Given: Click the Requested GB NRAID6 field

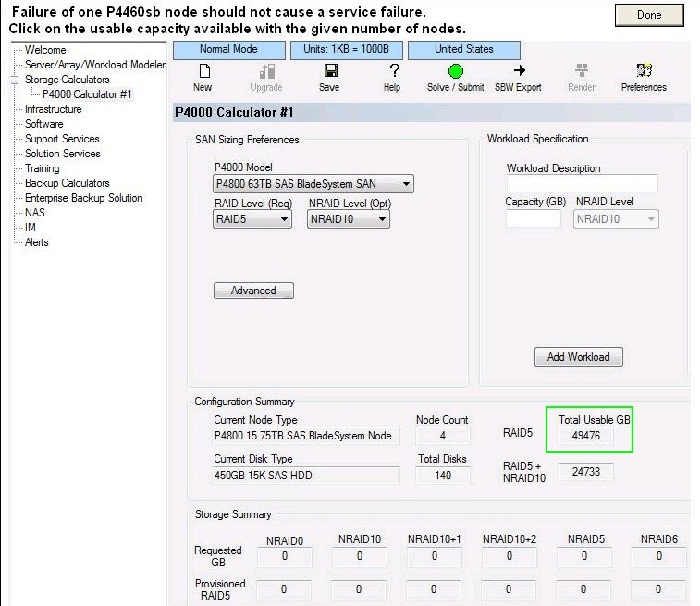Looking at the screenshot, I should point(659,556).
